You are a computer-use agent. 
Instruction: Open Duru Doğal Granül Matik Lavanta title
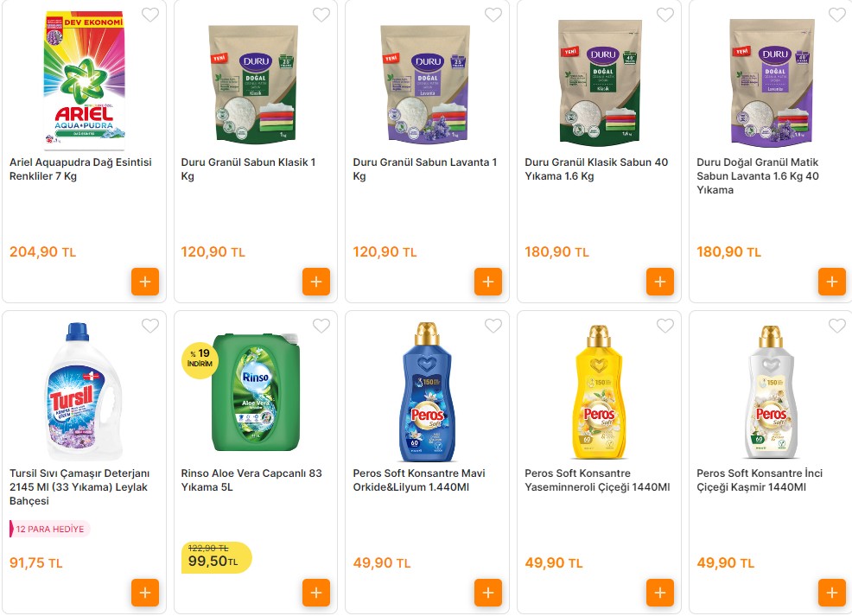tap(758, 176)
